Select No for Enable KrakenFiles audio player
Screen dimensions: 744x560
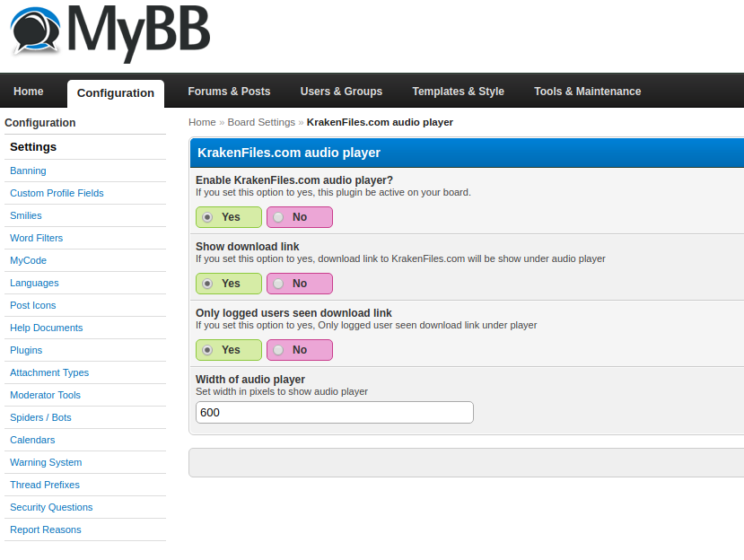[300, 217]
